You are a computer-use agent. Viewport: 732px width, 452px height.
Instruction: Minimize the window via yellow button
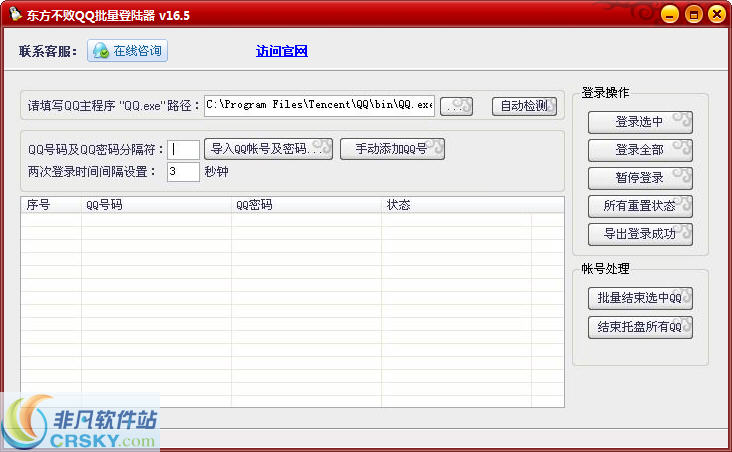(x=669, y=14)
